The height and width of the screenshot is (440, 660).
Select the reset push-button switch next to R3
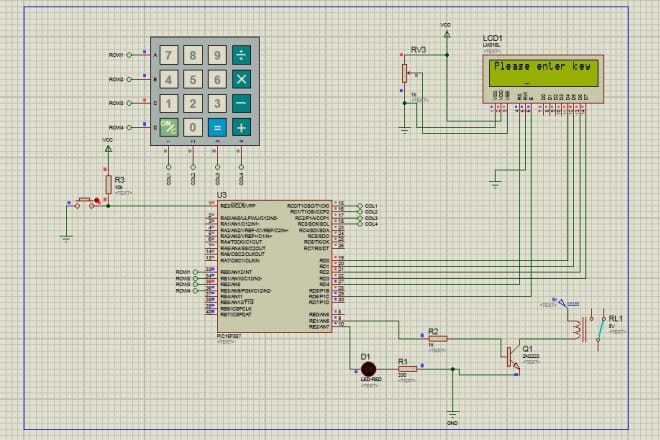coord(85,203)
